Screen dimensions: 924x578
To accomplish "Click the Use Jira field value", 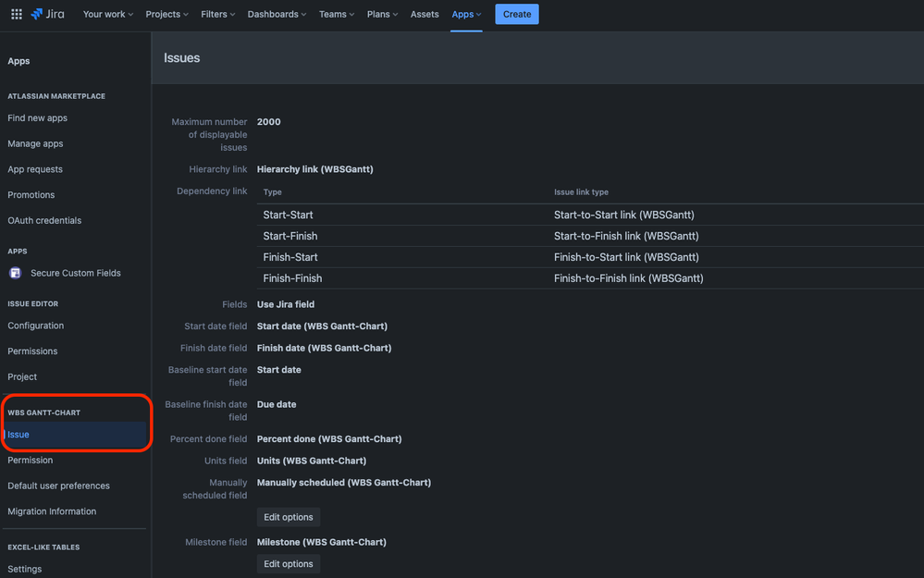I will click(285, 304).
